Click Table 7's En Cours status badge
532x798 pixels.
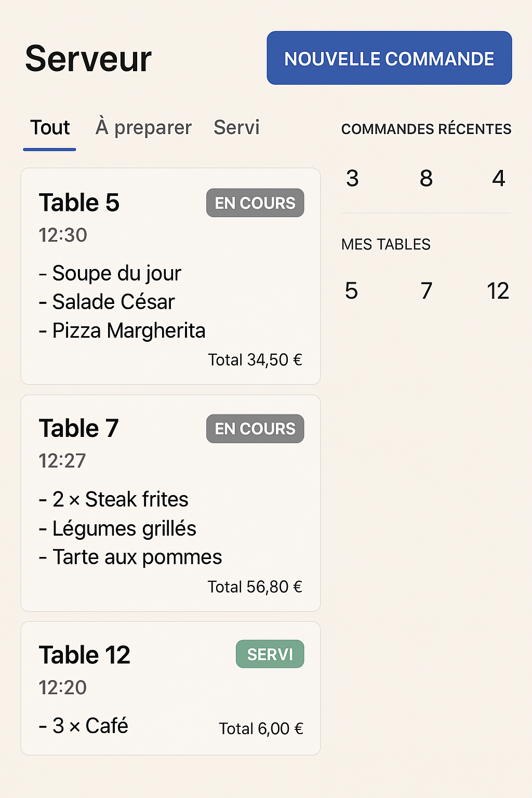click(255, 429)
